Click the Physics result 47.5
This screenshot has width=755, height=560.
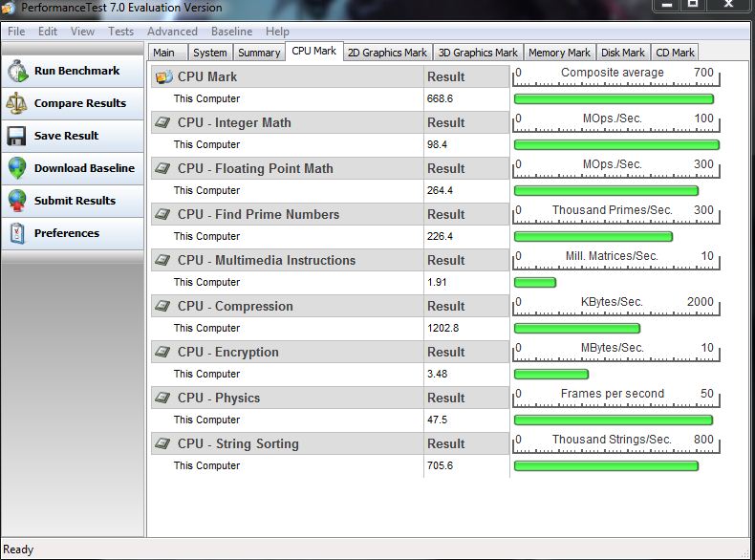[437, 420]
